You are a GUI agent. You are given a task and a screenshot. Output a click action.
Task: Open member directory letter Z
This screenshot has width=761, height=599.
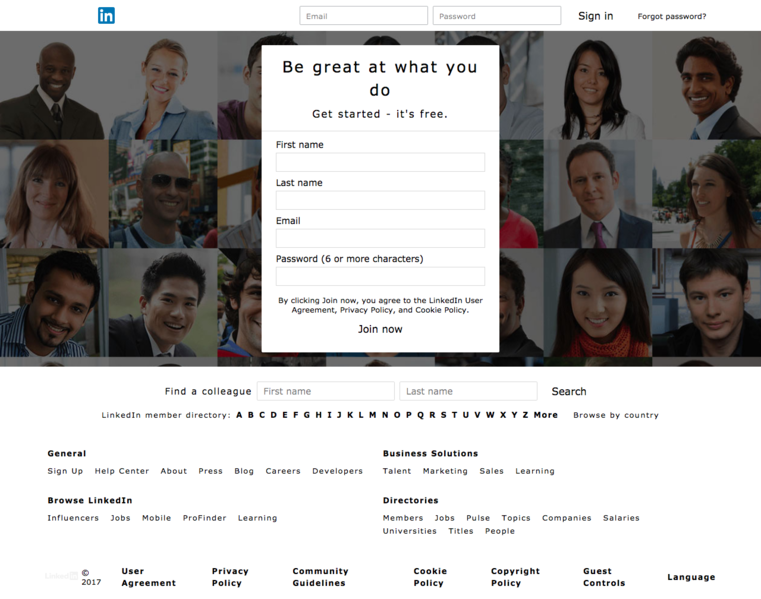click(525, 415)
